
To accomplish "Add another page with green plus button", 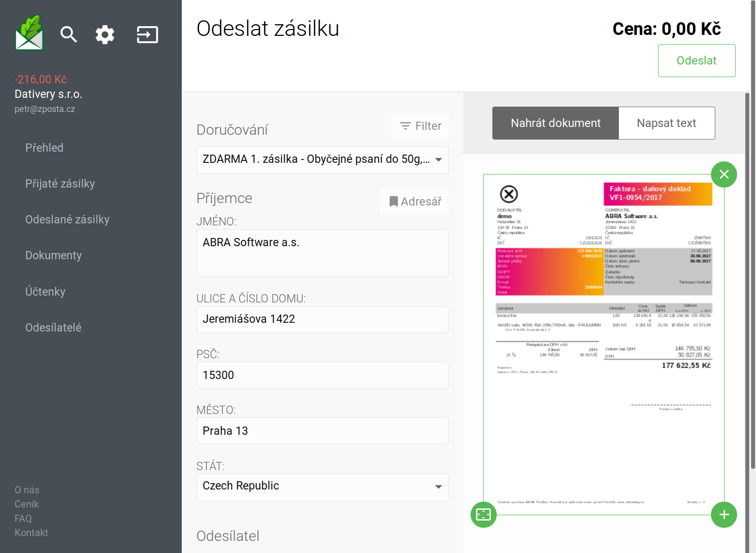I will point(724,515).
